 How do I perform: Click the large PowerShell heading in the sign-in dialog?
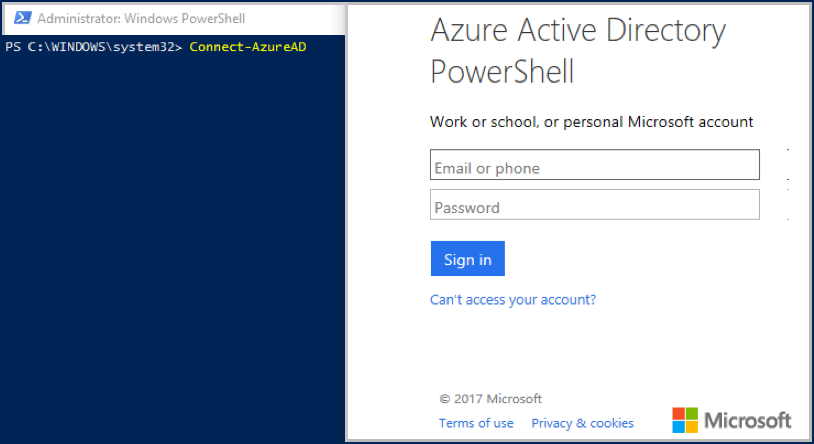tap(502, 73)
